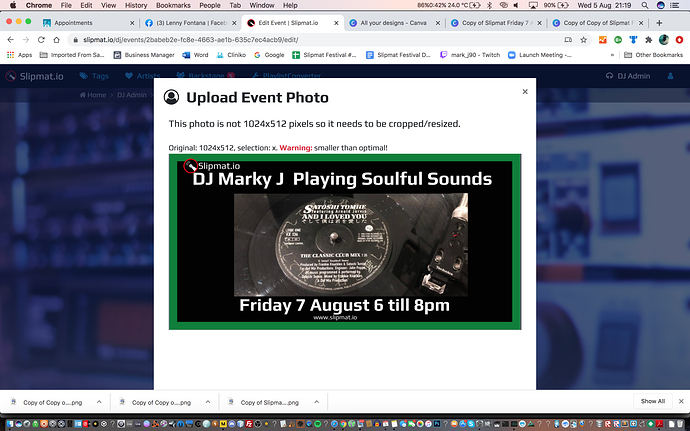Open the Notification Center list icon
The height and width of the screenshot is (431, 690).
[x=674, y=5]
